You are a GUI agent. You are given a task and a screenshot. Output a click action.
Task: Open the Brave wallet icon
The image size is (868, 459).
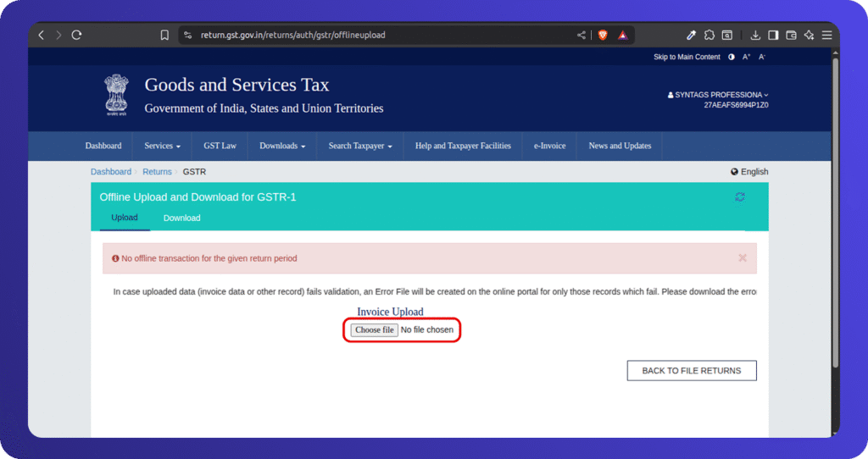coord(791,35)
